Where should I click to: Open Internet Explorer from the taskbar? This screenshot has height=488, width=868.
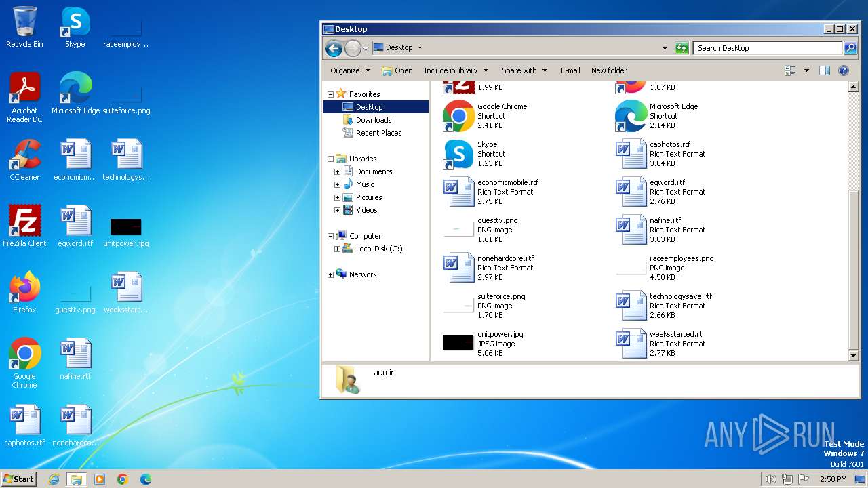point(54,479)
